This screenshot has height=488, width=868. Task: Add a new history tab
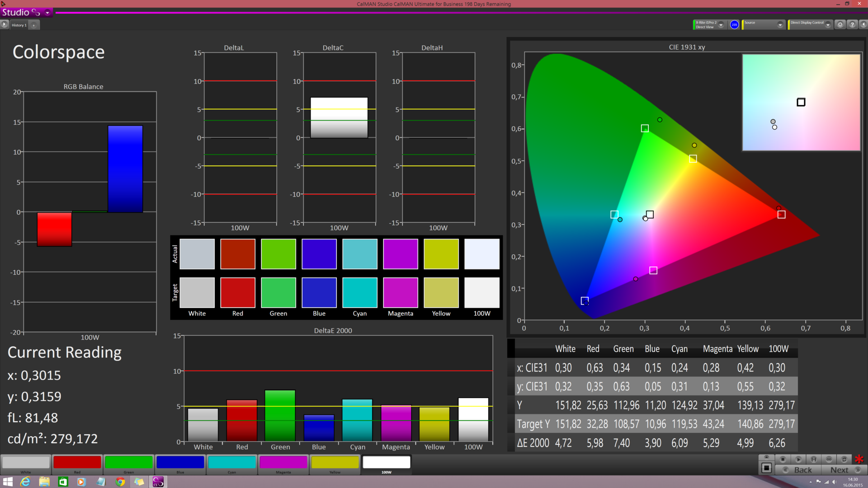[34, 25]
